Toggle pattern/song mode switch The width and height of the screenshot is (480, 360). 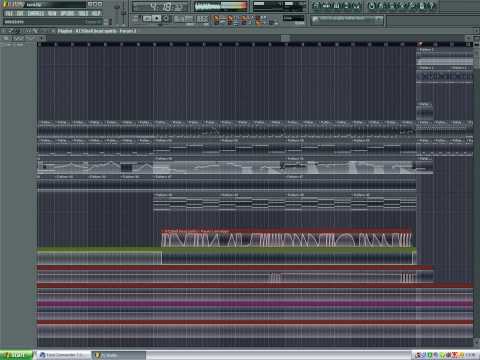(x=136, y=19)
